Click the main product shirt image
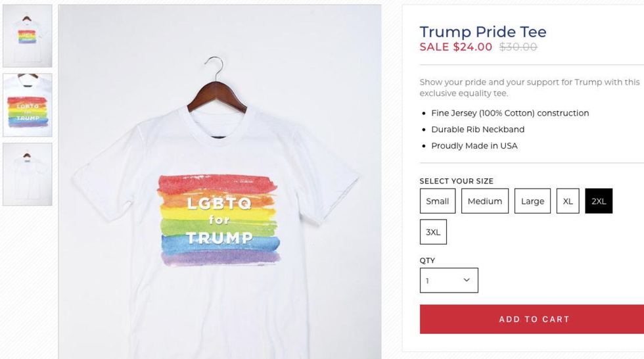 pyautogui.click(x=219, y=181)
